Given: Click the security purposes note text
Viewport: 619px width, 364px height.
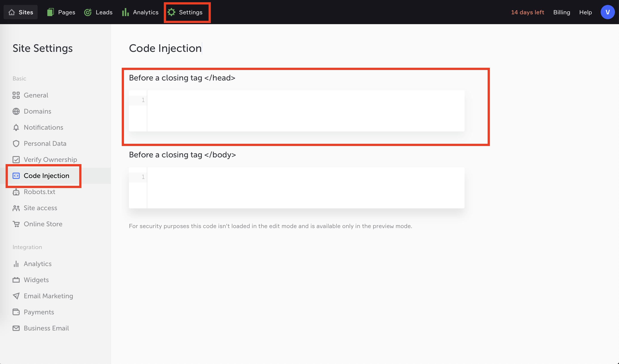Looking at the screenshot, I should click(x=270, y=226).
